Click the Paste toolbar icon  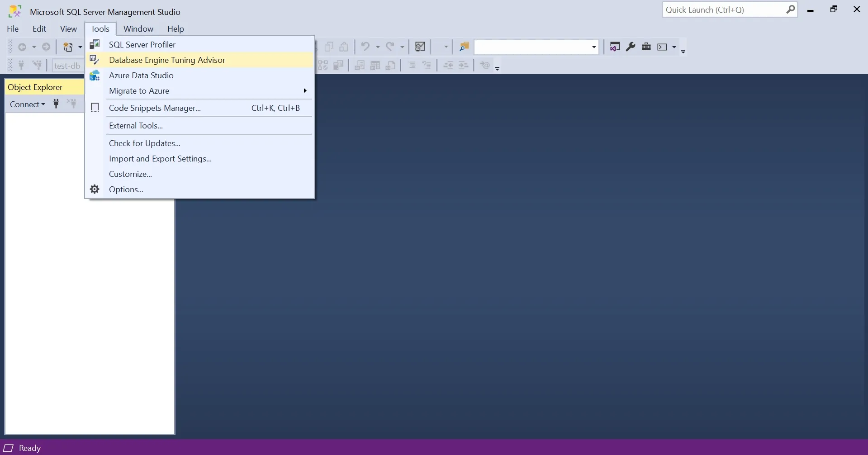[x=344, y=47]
